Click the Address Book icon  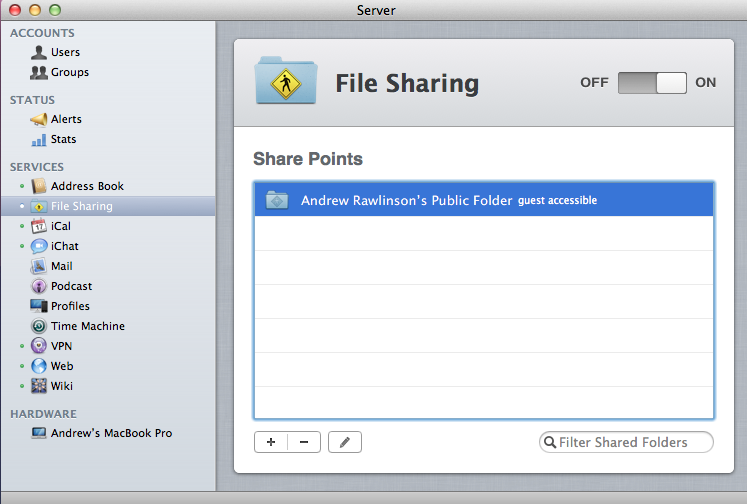click(x=39, y=186)
